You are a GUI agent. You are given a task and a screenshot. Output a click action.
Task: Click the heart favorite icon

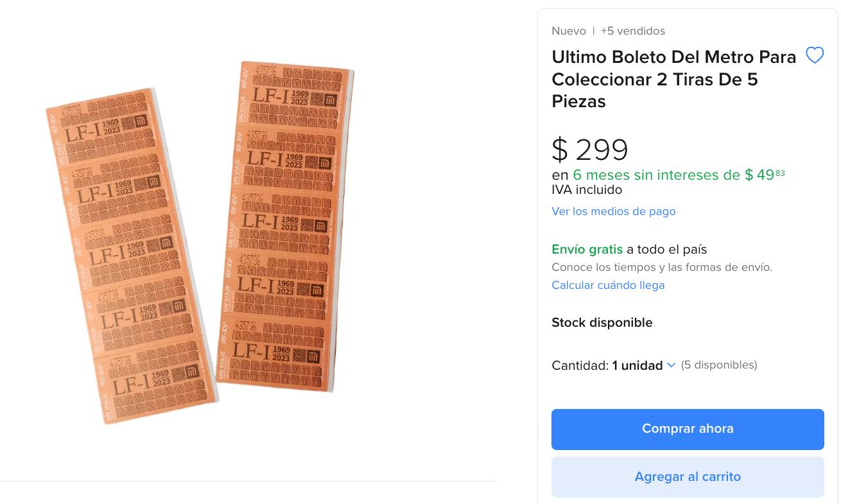click(814, 56)
